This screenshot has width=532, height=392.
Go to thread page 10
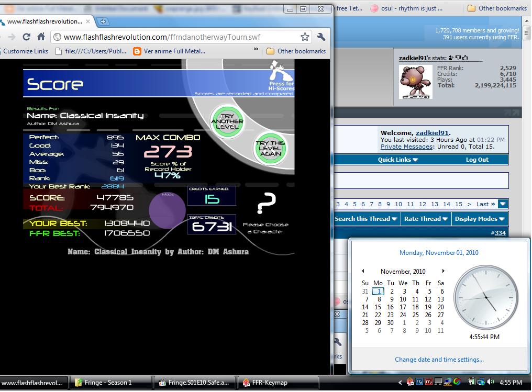[x=398, y=204]
